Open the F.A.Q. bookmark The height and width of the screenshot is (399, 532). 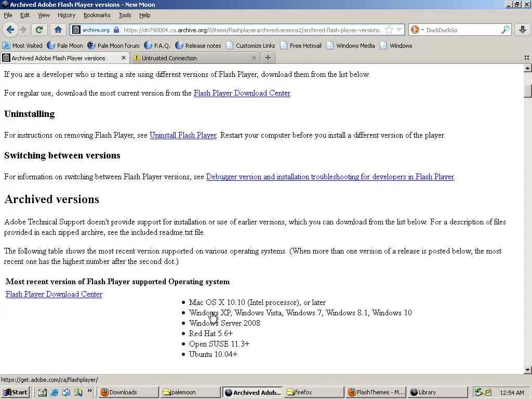157,46
